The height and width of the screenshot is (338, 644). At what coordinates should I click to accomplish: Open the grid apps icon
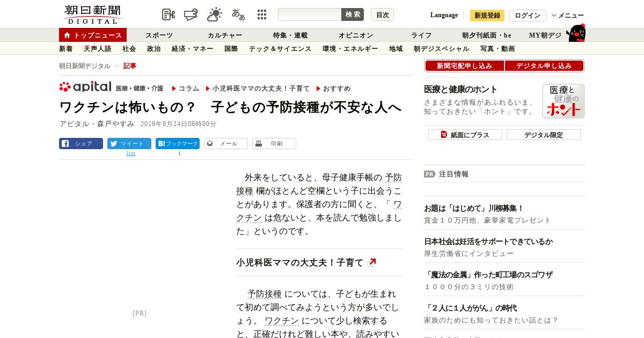[262, 14]
